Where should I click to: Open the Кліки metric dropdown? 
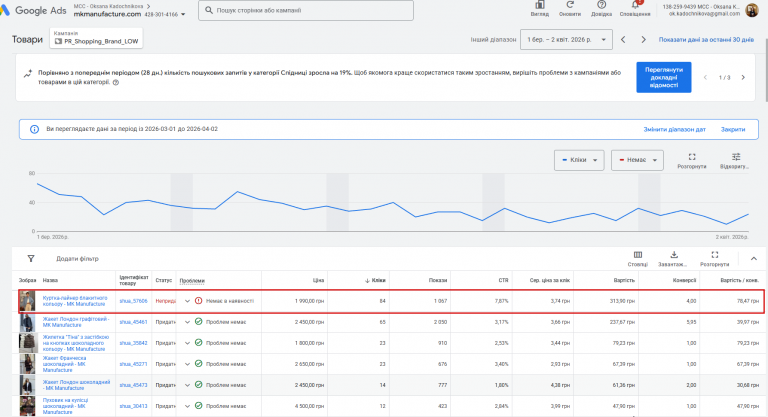[580, 160]
